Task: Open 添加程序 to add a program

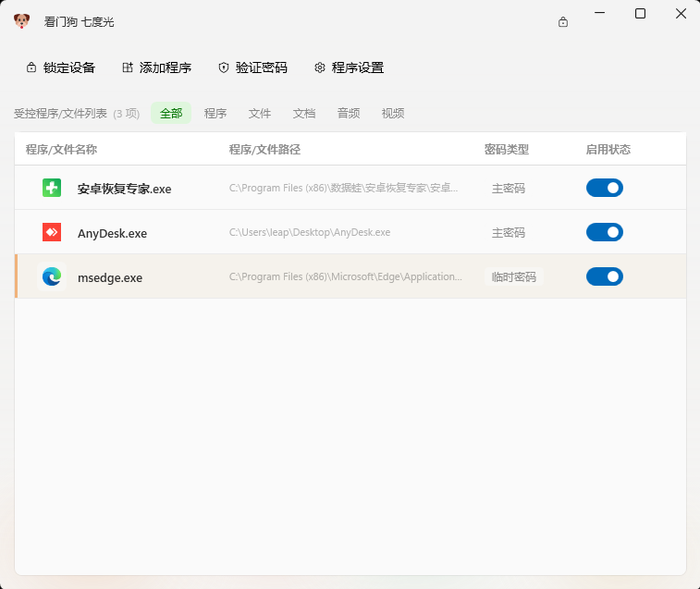Action: click(x=157, y=67)
